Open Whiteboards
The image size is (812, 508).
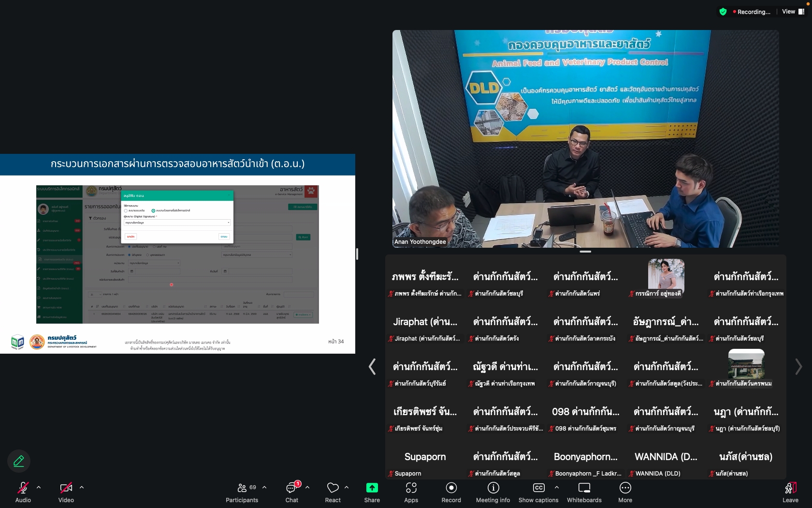point(584,492)
